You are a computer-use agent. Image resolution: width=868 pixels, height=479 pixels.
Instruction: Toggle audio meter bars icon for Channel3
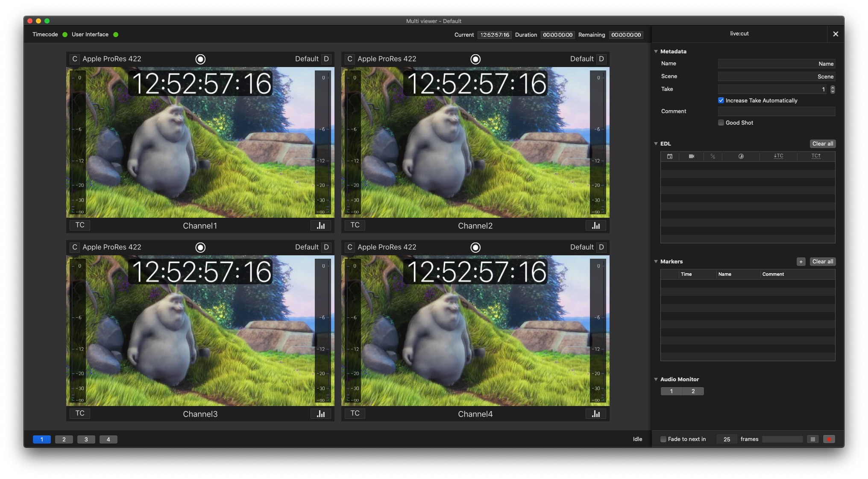click(x=321, y=414)
